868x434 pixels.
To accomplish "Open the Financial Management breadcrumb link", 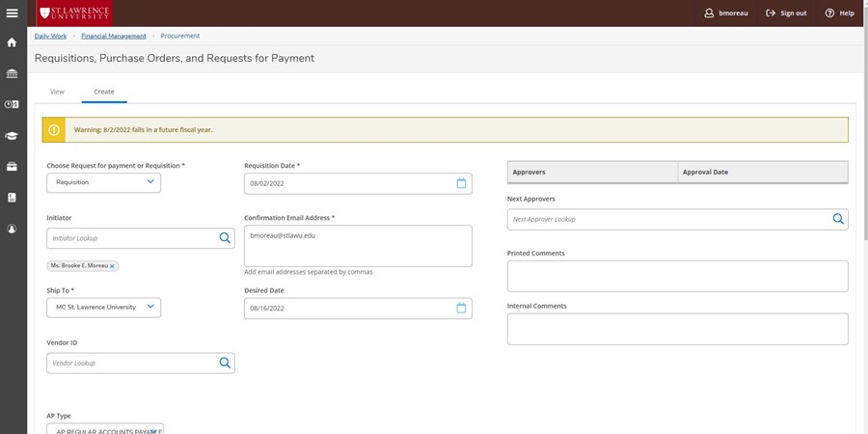I will point(114,36).
